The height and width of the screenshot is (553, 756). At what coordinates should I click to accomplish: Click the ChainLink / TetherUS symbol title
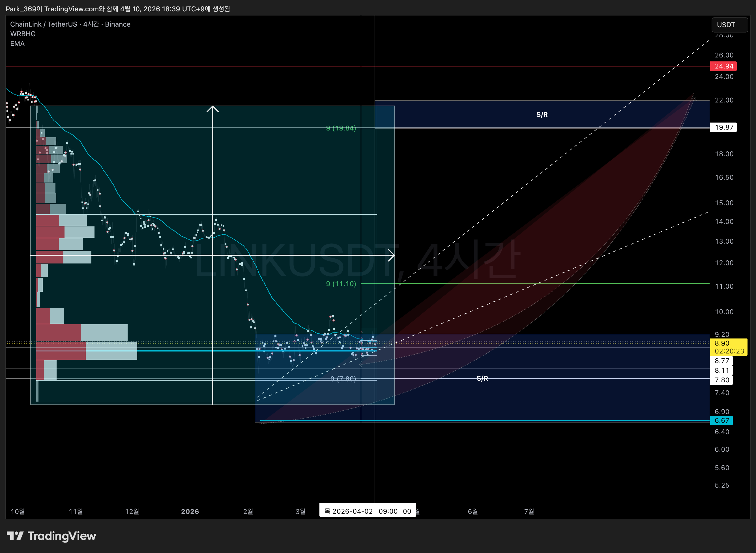tap(70, 24)
